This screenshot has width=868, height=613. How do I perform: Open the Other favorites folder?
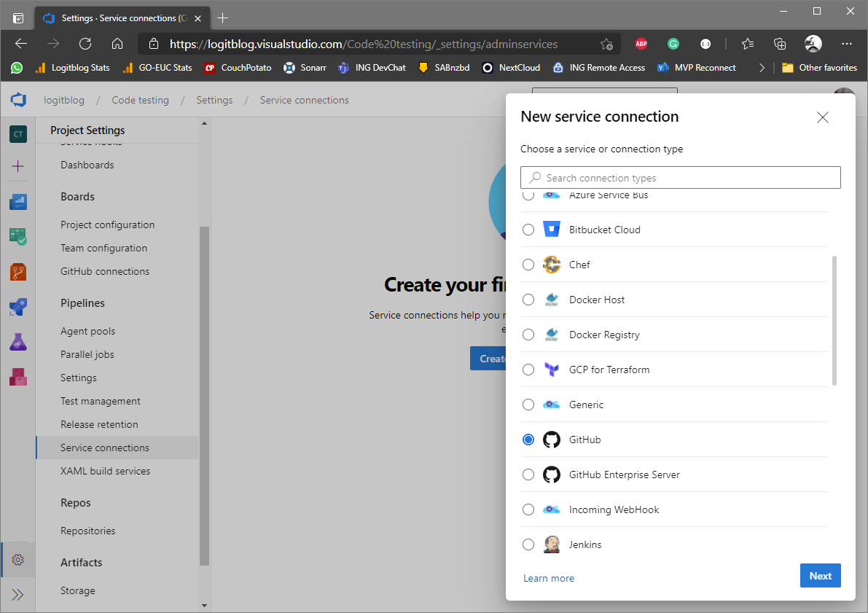[x=819, y=68]
